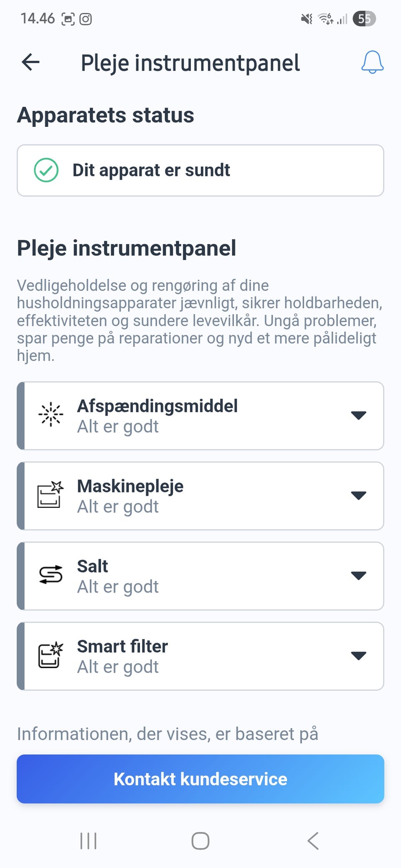This screenshot has width=401, height=868.
Task: Open the Maskinepleje title row
Action: (x=130, y=486)
